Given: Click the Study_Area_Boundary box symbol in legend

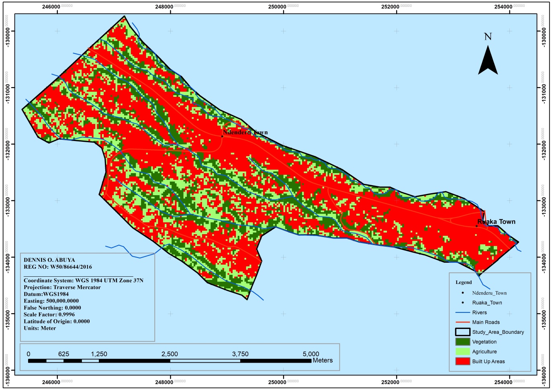Looking at the screenshot, I should click(462, 332).
